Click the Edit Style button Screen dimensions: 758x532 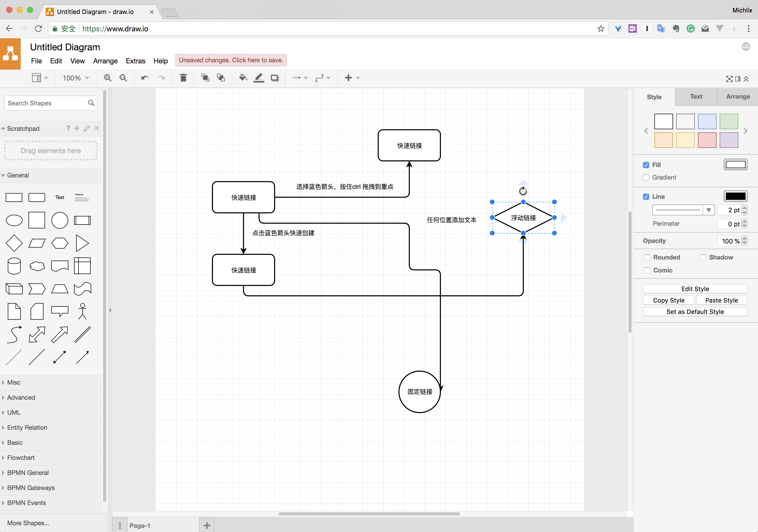[x=695, y=289]
